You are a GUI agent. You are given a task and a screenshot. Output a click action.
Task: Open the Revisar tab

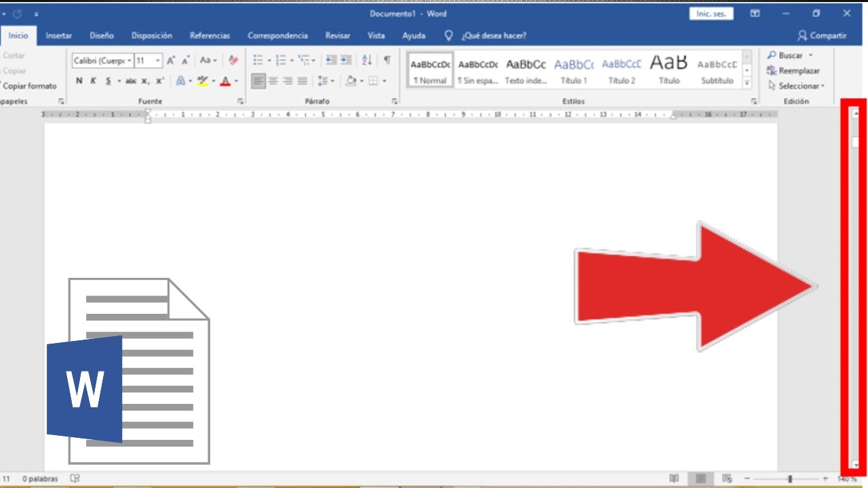coord(338,35)
